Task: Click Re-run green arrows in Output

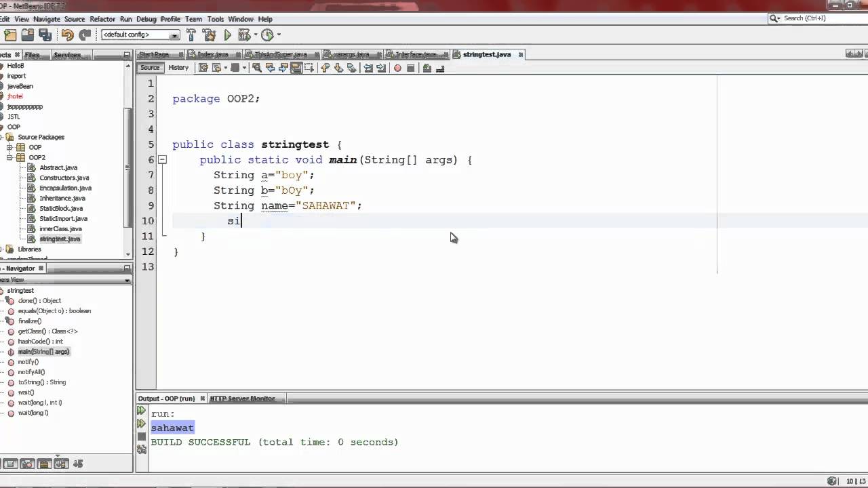Action: click(141, 411)
